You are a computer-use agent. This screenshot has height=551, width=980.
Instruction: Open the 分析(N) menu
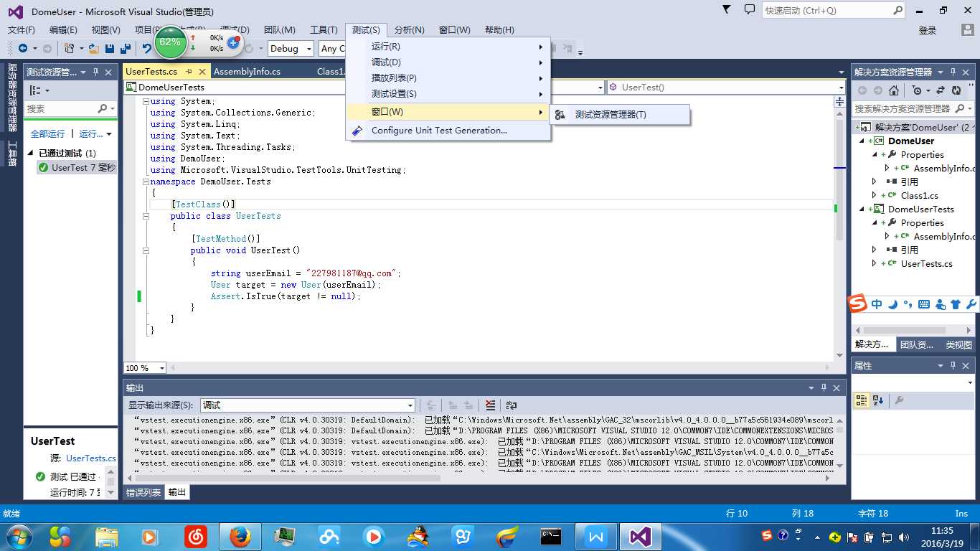point(410,30)
